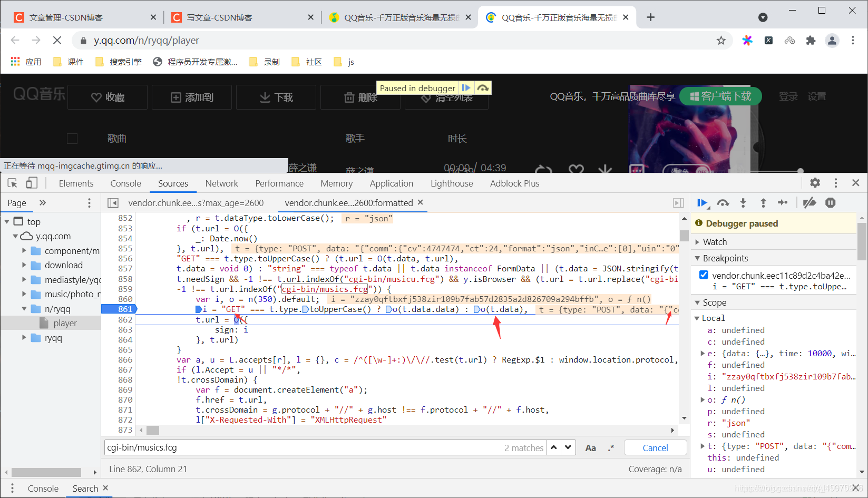
Task: Resume script execution in debugger toolbar
Action: pyautogui.click(x=702, y=203)
